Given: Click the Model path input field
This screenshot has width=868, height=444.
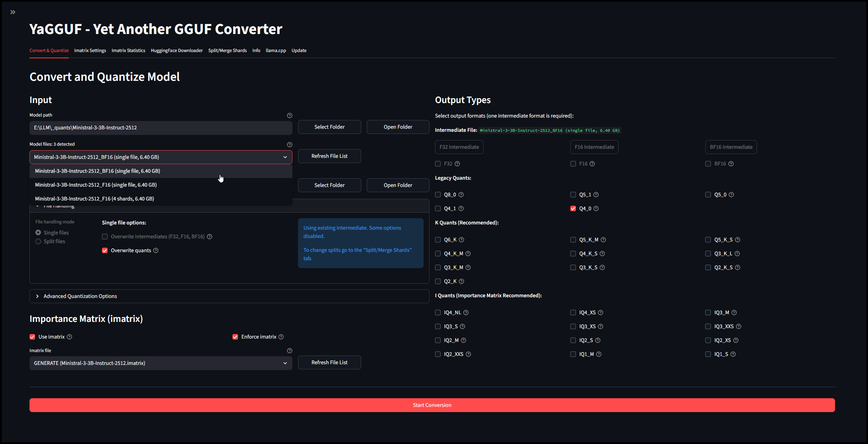Looking at the screenshot, I should click(161, 128).
